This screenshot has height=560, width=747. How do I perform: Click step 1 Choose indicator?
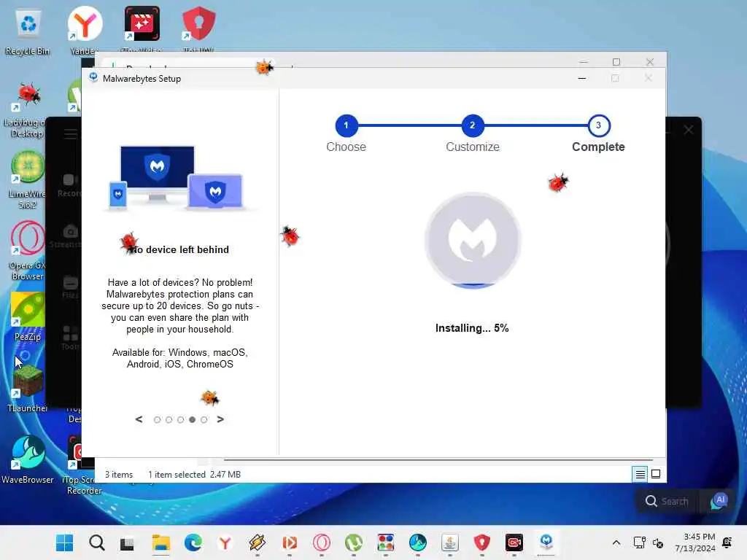[347, 125]
